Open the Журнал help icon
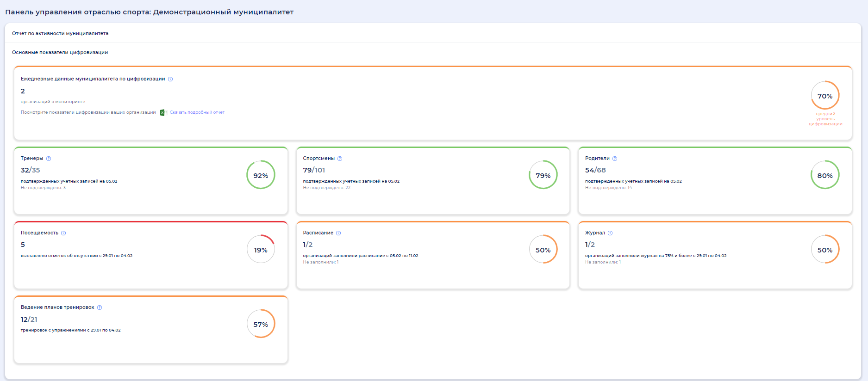The width and height of the screenshot is (868, 381). point(610,233)
